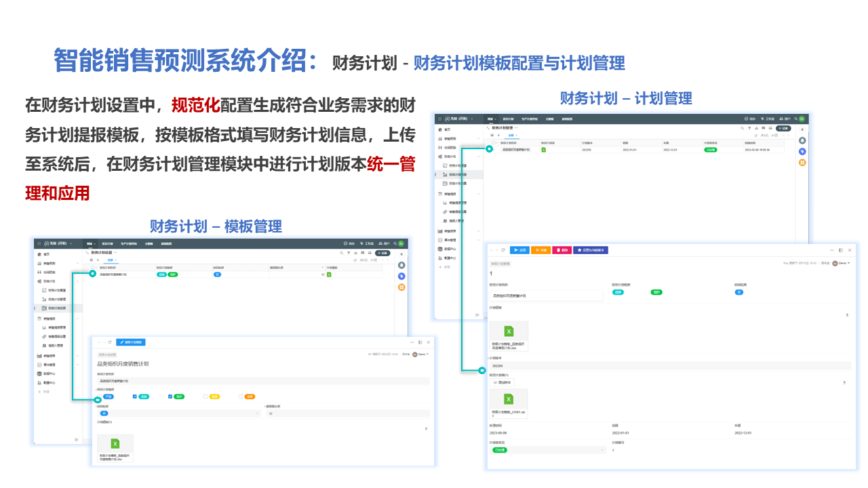Click the pink 删除 button in plan detail
The width and height of the screenshot is (868, 488).
562,250
